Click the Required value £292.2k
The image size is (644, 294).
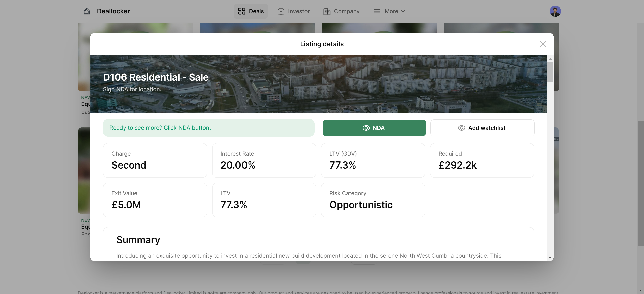457,165
